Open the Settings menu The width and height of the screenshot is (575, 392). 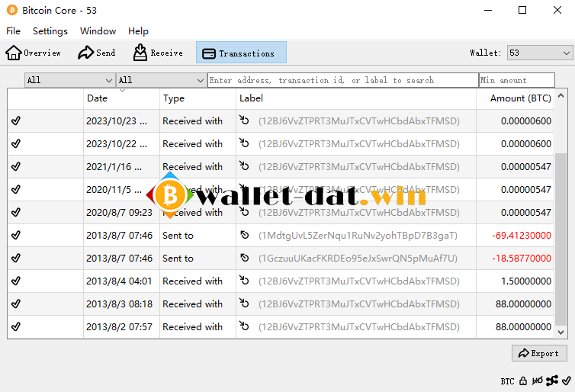coord(50,31)
